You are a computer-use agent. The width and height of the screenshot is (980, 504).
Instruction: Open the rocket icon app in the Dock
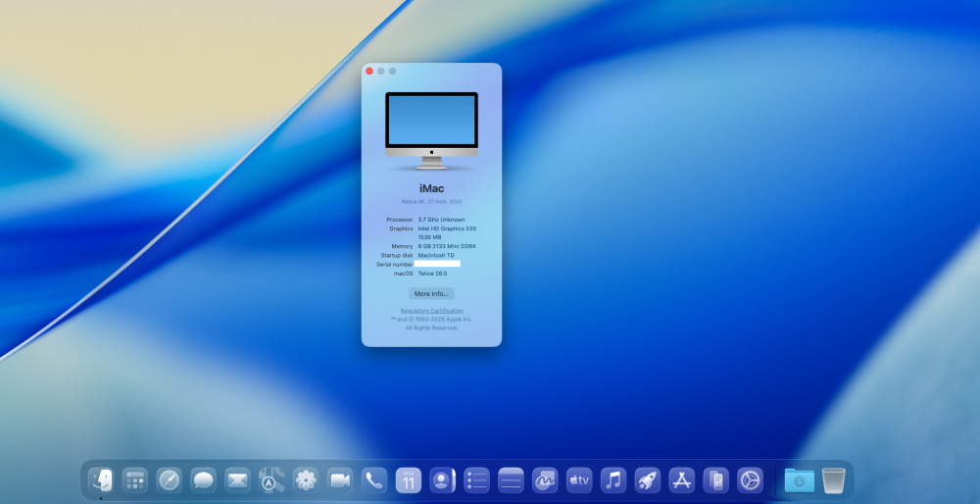click(x=648, y=480)
